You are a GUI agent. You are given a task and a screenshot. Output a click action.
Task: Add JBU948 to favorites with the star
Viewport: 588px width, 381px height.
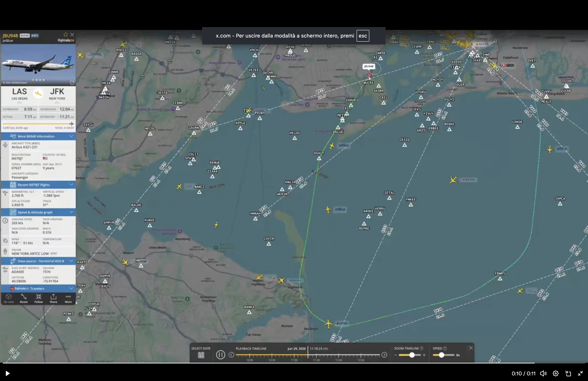coord(66,35)
